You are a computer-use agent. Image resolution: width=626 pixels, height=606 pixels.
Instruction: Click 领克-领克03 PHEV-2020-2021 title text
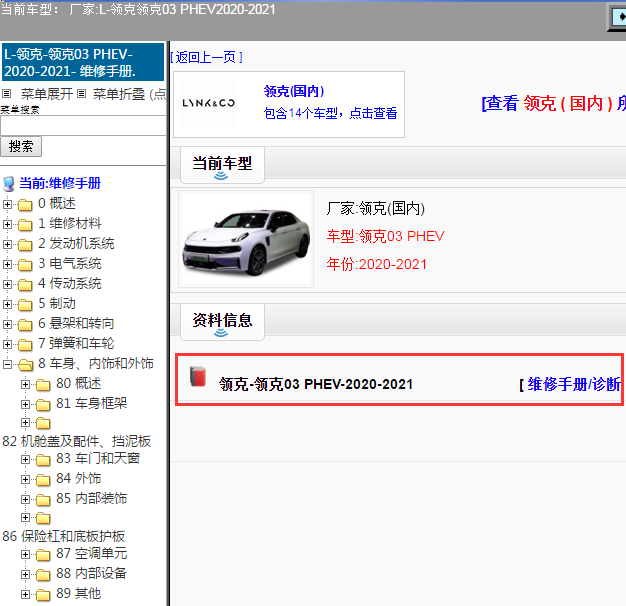(316, 384)
